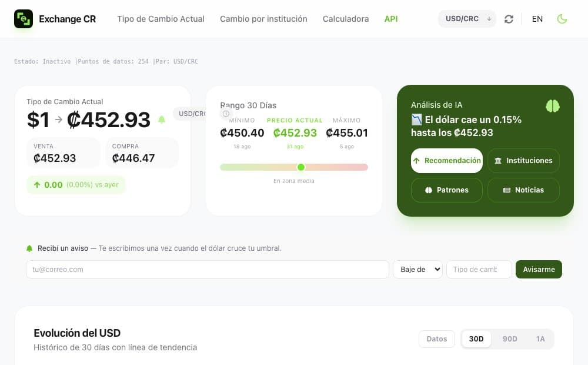This screenshot has height=365, width=588.
Task: Click the Datos button
Action: pos(436,339)
